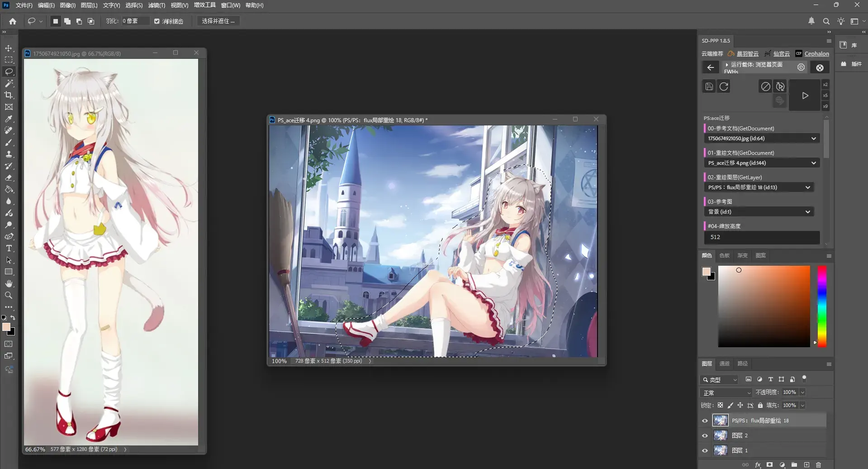This screenshot has width=868, height=469.
Task: Click the 选择并遮住 button
Action: (218, 21)
